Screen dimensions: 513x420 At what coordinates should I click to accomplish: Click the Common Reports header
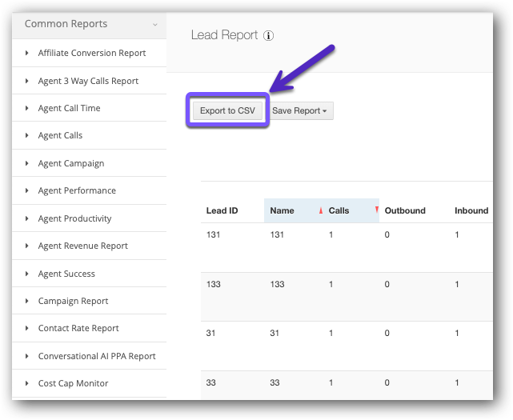[89, 25]
